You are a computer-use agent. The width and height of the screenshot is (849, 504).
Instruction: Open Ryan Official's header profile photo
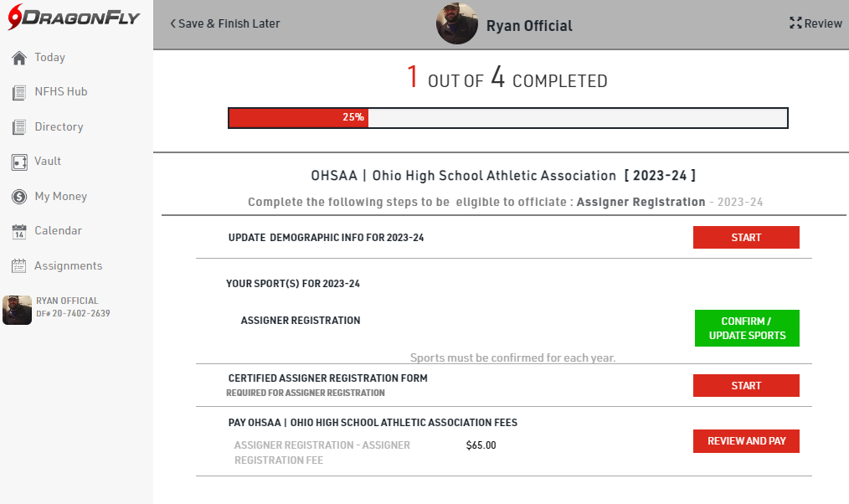(x=457, y=24)
